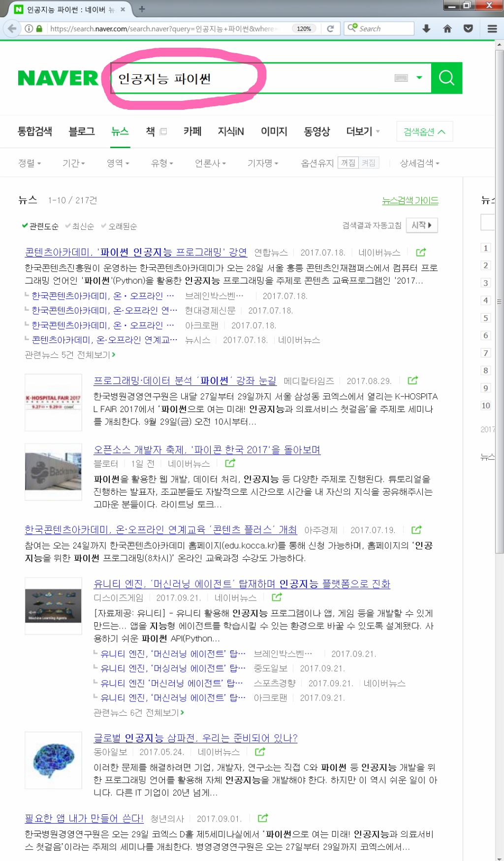The width and height of the screenshot is (504, 861).
Task: Open downloads via the down-arrow icon
Action: pyautogui.click(x=426, y=29)
